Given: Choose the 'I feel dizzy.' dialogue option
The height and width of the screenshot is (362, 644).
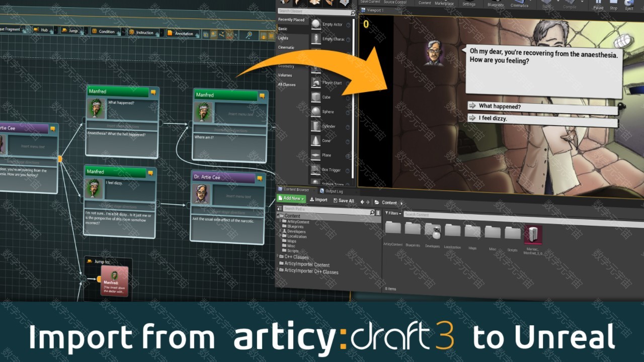Looking at the screenshot, I should tap(542, 120).
